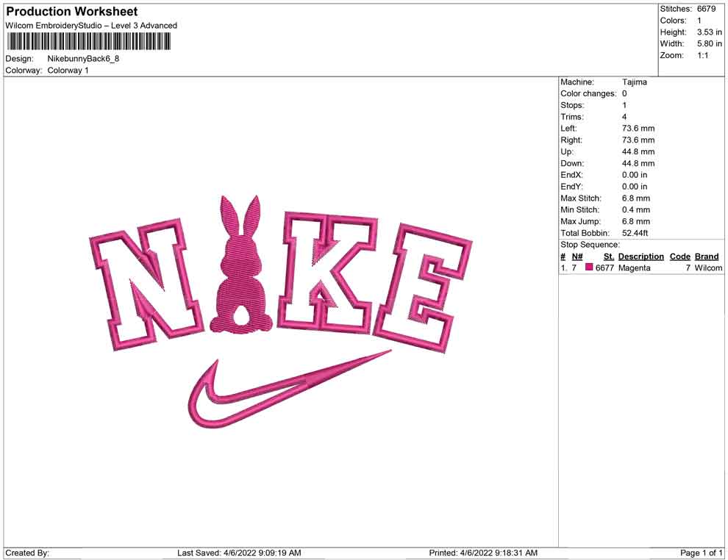Screen dimensions: 728x560
Task: Click 'Last Saved: 4/6/2022 9:09:19 AM'
Action: (239, 553)
